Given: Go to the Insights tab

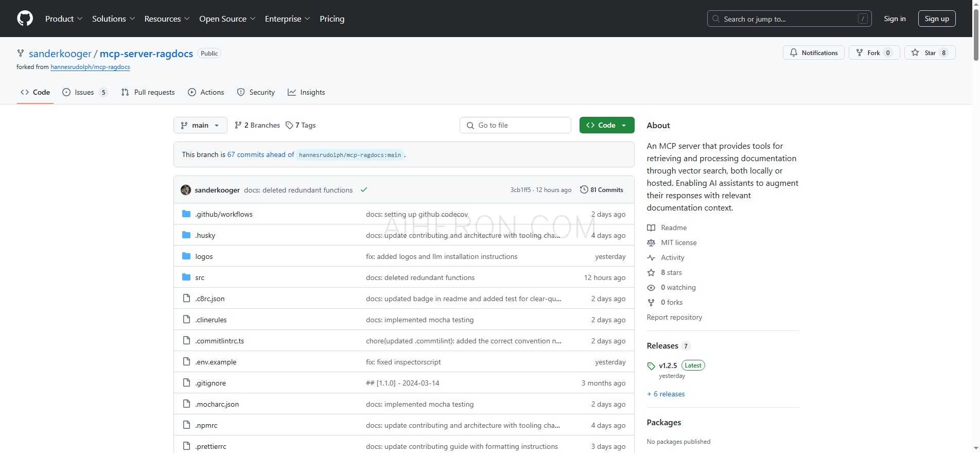Looking at the screenshot, I should click(x=306, y=93).
